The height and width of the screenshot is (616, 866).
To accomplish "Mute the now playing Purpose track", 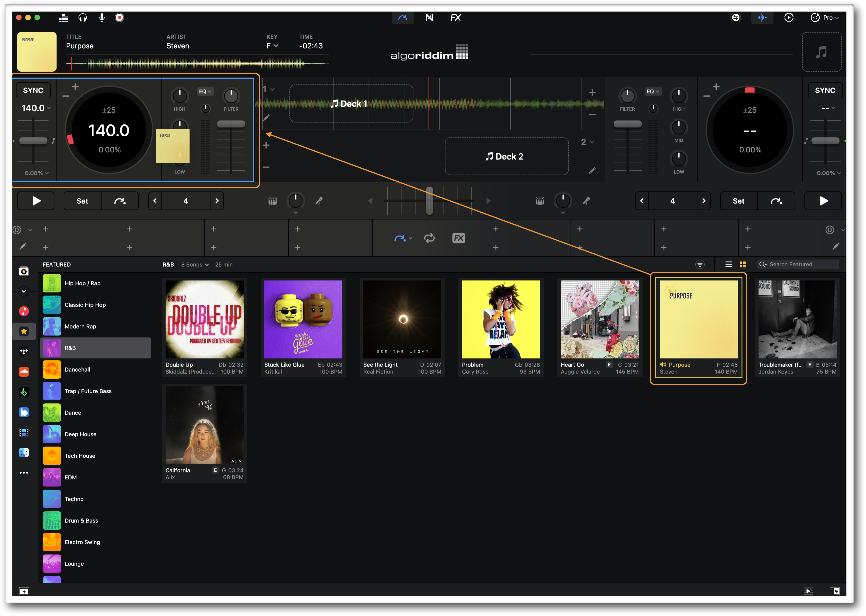I will pyautogui.click(x=663, y=365).
